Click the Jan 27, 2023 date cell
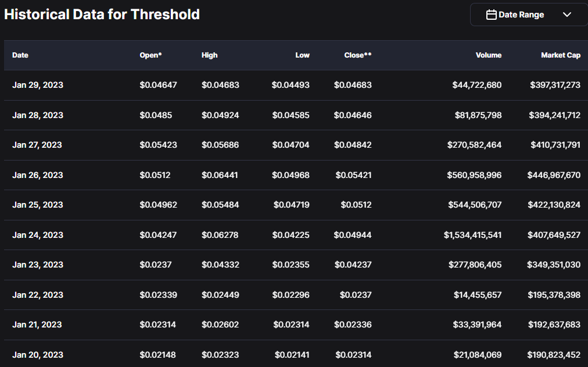Image resolution: width=588 pixels, height=367 pixels. click(38, 145)
